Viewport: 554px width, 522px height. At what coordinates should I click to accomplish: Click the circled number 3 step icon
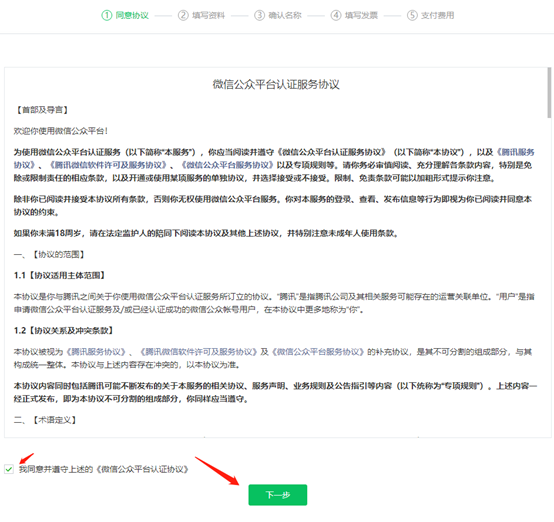[x=259, y=15]
